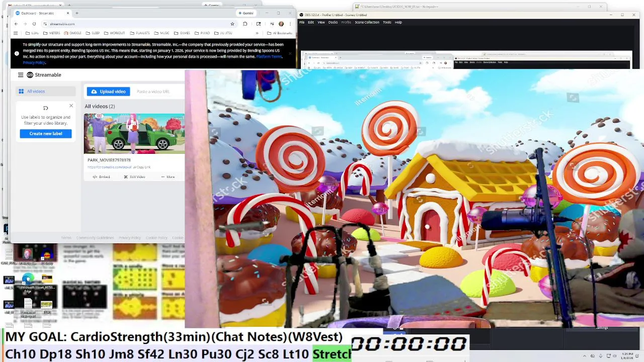This screenshot has width=644, height=362.
Task: Dismiss the black notification banner
Action: 290,53
